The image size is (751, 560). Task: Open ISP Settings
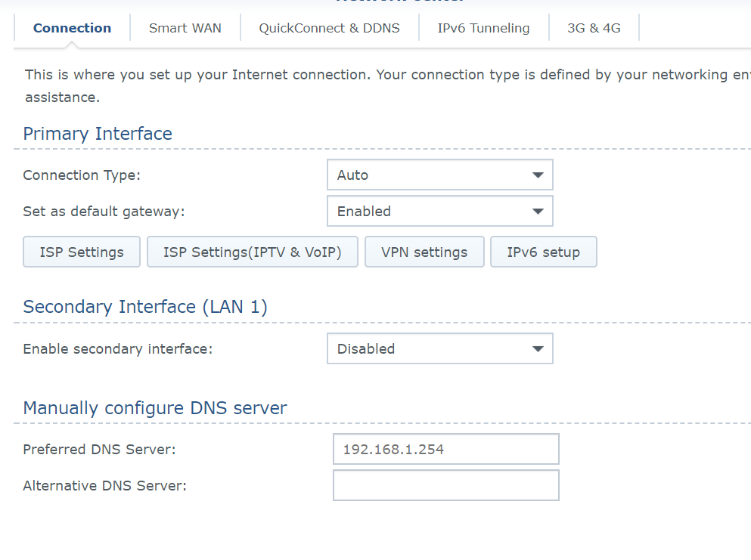[x=81, y=252]
